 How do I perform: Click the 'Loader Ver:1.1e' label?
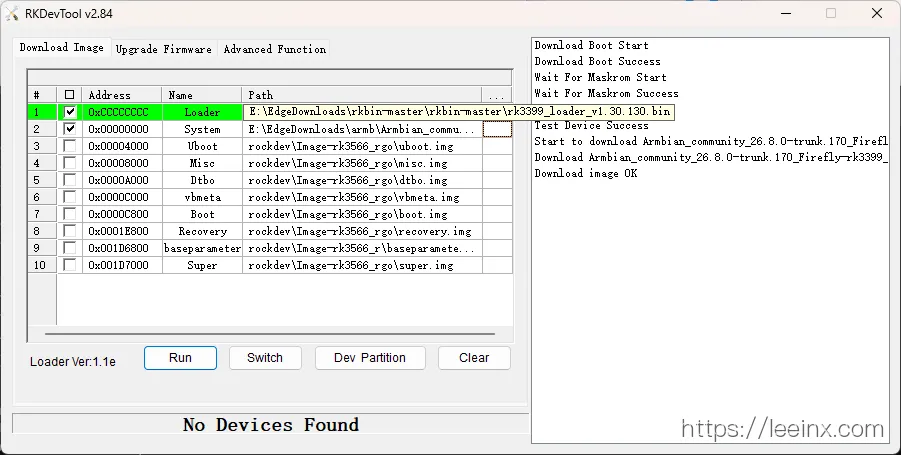click(x=73, y=361)
